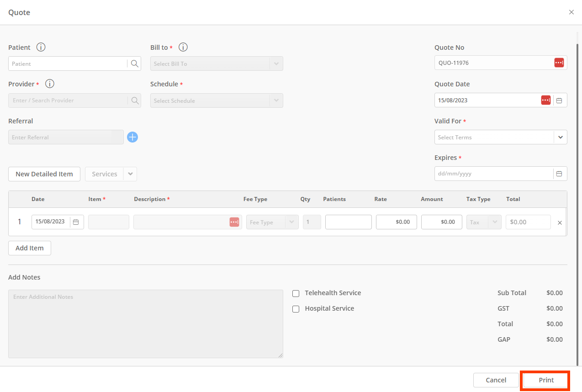
Task: Click the Rate field showing $0.00
Action: pyautogui.click(x=397, y=222)
